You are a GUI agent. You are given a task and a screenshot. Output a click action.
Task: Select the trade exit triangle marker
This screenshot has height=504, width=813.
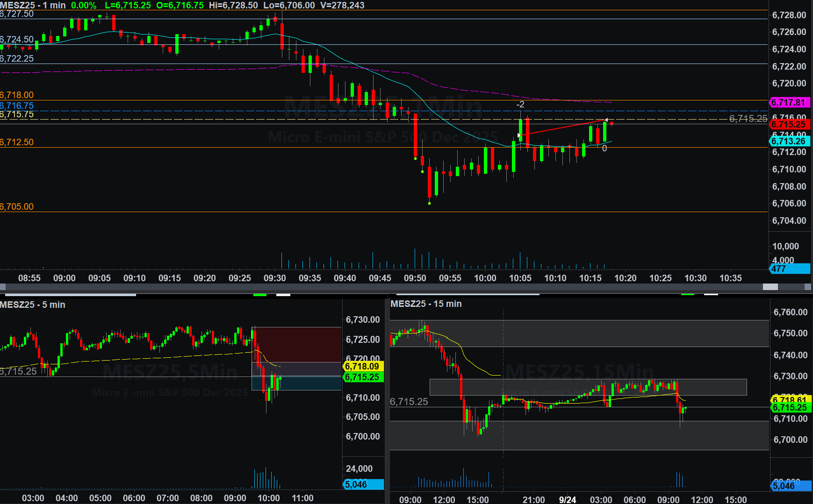[606, 120]
